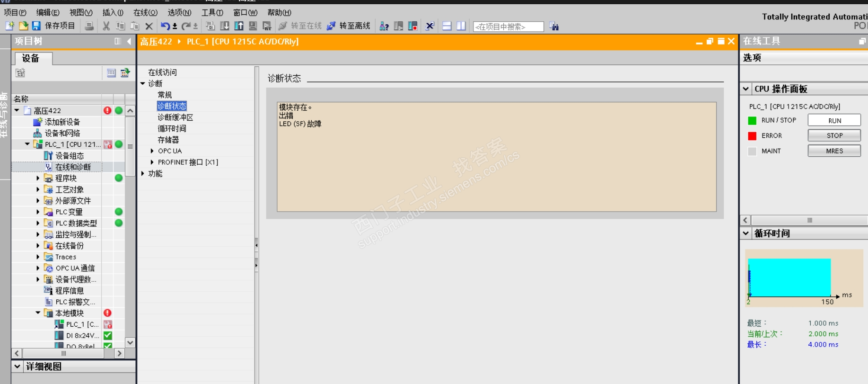Split editor space vertically
This screenshot has height=384, width=868.
(461, 26)
